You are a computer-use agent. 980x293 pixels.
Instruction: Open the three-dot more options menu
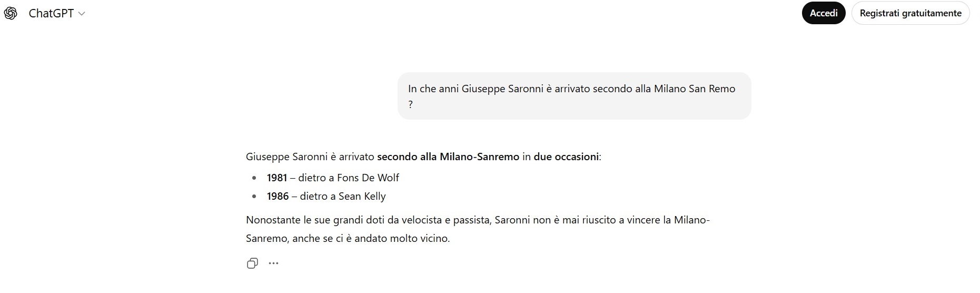pos(273,263)
